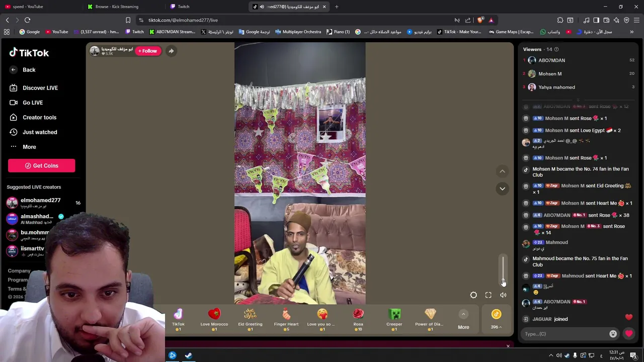Open Discover LIVE in sidebar

tap(41, 88)
